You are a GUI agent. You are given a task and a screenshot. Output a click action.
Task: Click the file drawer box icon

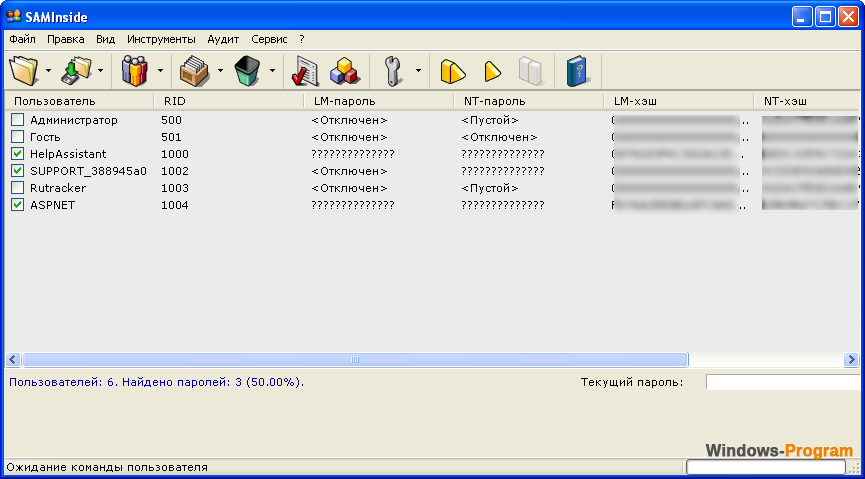(194, 71)
